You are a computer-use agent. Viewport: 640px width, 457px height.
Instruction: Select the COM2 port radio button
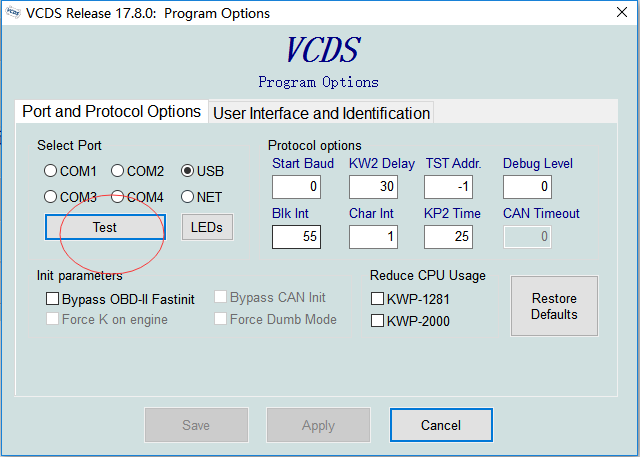(x=117, y=171)
